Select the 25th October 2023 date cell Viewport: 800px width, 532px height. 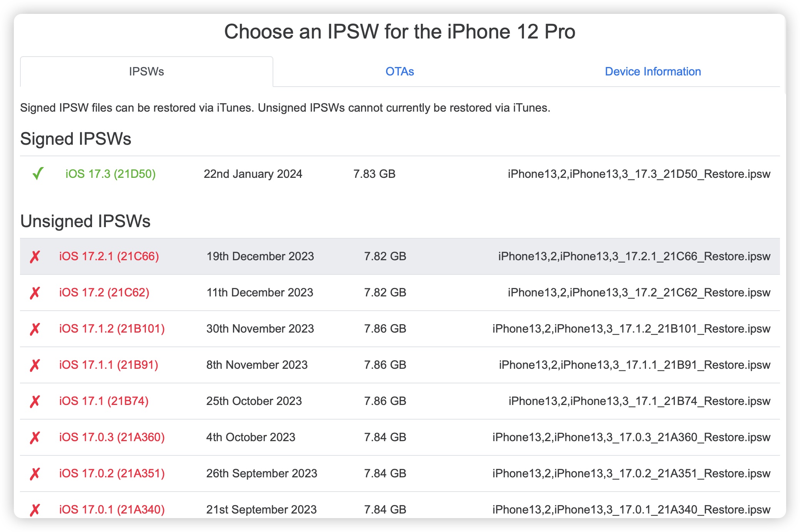254,401
